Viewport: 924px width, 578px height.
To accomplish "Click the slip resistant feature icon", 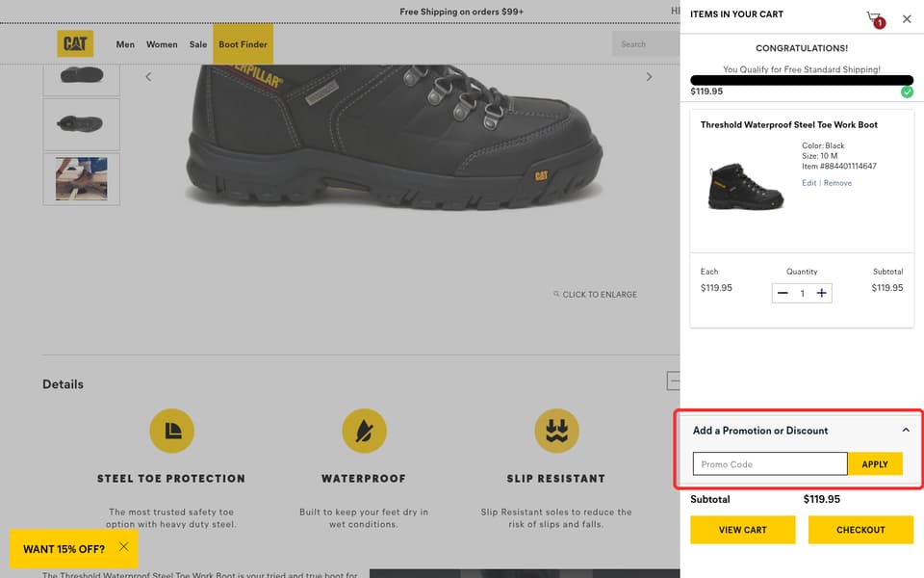I will (x=557, y=432).
